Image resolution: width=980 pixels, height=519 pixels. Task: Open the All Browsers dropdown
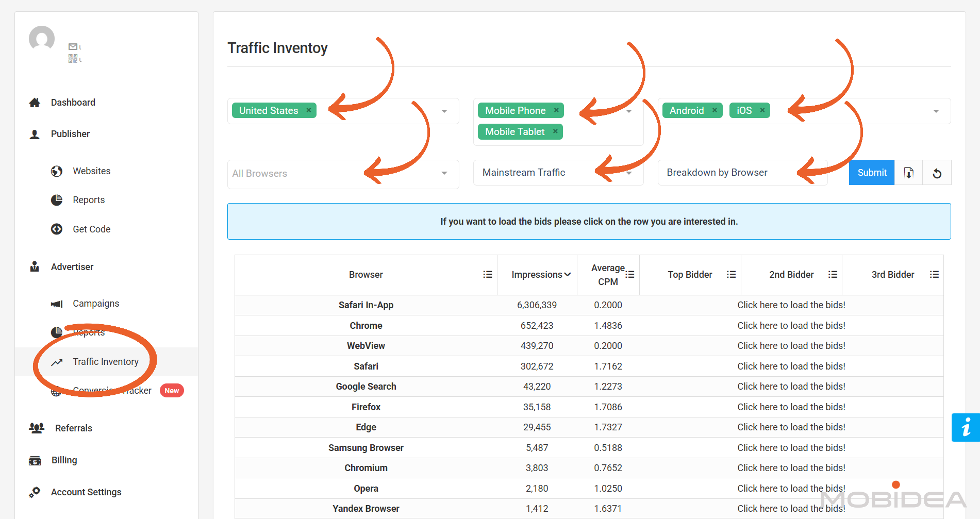coord(343,174)
